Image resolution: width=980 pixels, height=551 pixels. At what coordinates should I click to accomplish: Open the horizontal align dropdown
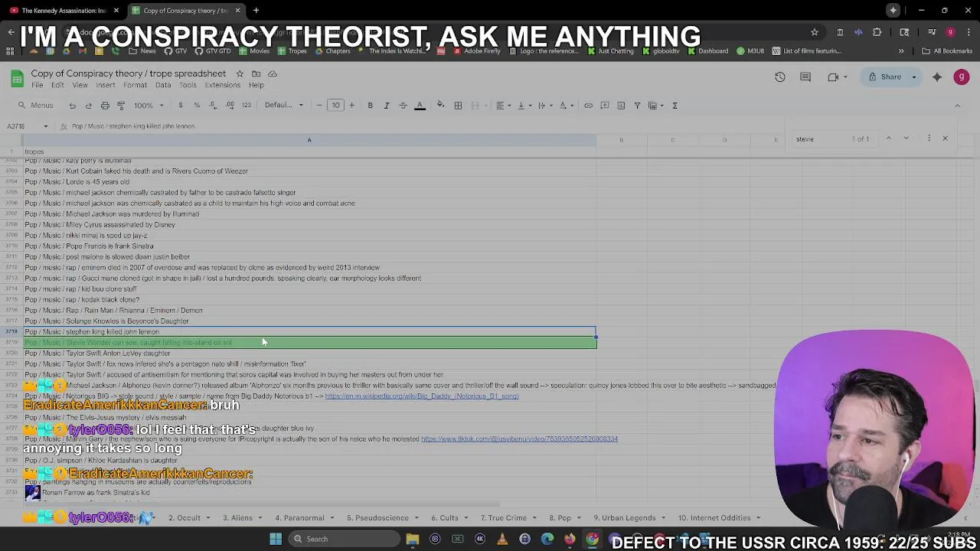tap(502, 106)
